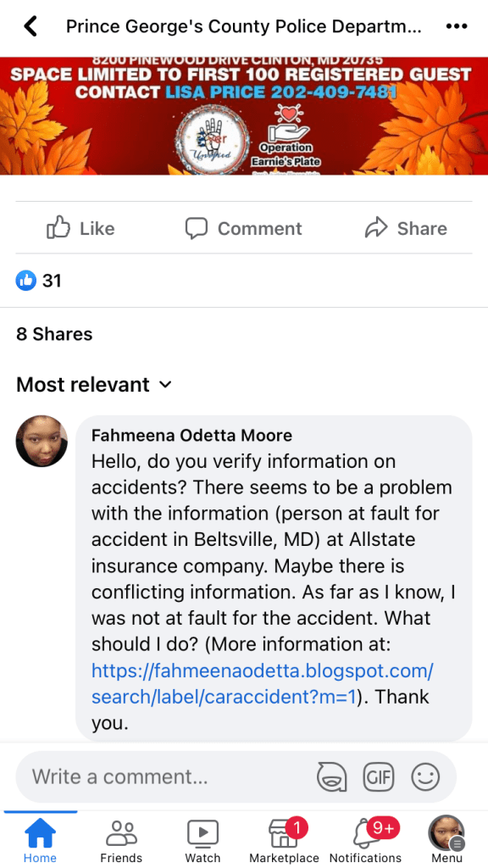Open the GIF picker in the comment bar
Viewport: 488px width, 868px height.
(379, 776)
